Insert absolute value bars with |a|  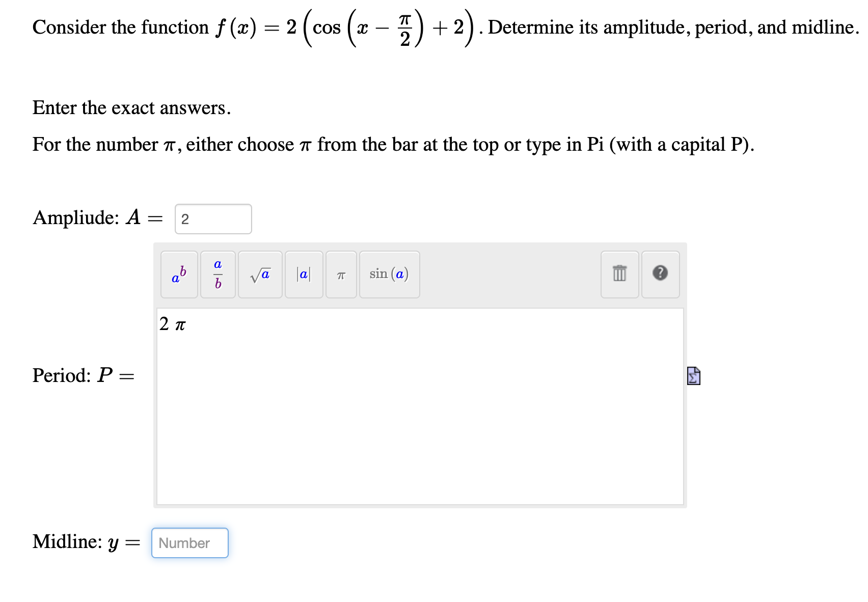303,275
